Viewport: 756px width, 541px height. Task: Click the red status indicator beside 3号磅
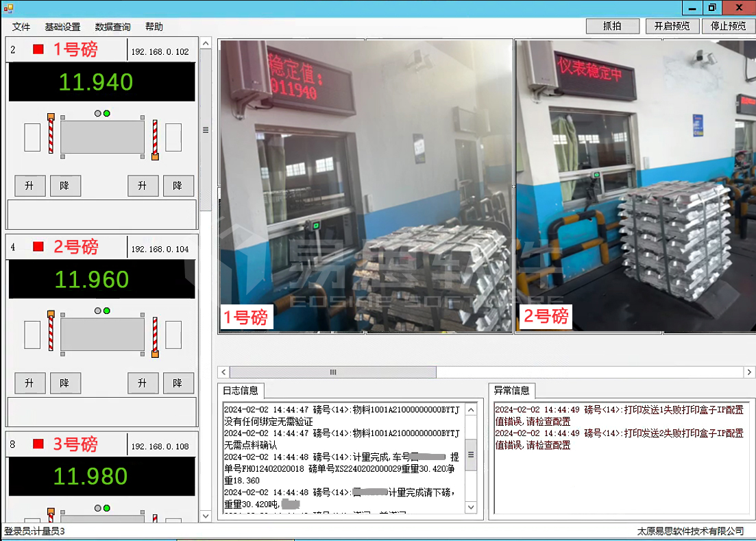(x=38, y=444)
